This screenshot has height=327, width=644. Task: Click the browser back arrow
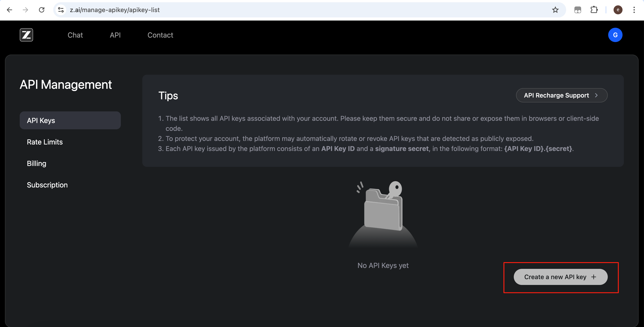pos(9,10)
